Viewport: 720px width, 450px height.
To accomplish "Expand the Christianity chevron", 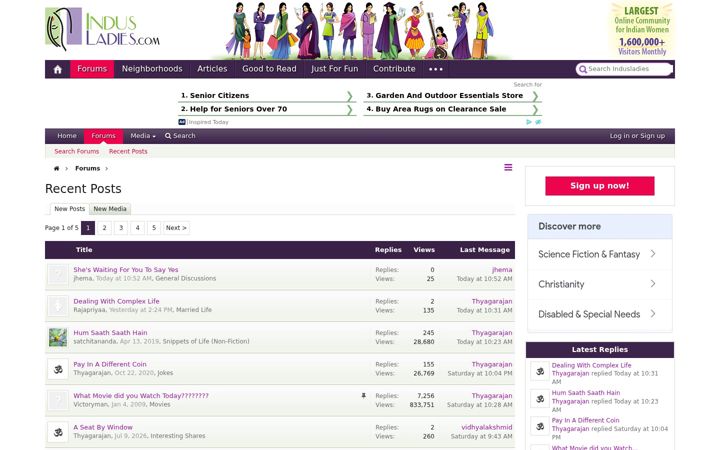I will [x=653, y=284].
